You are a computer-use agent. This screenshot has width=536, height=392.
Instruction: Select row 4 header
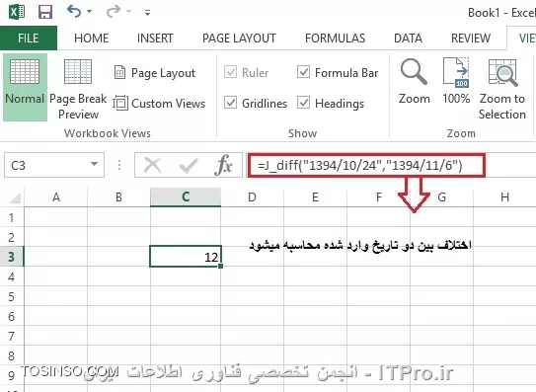click(12, 276)
